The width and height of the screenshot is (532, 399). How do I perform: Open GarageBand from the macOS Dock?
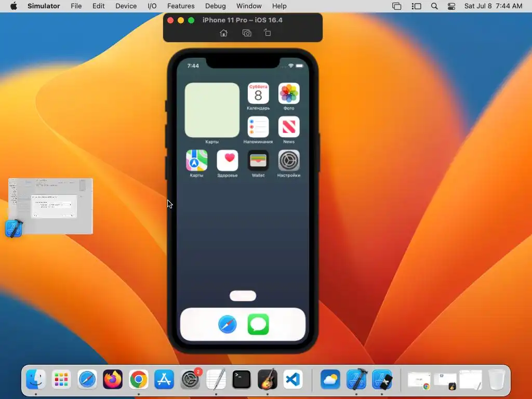(x=268, y=379)
